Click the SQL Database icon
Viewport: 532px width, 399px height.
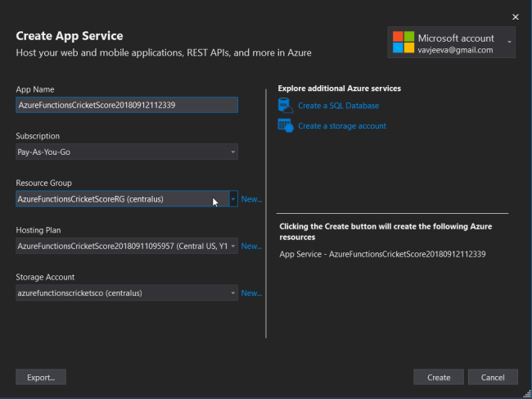(286, 105)
